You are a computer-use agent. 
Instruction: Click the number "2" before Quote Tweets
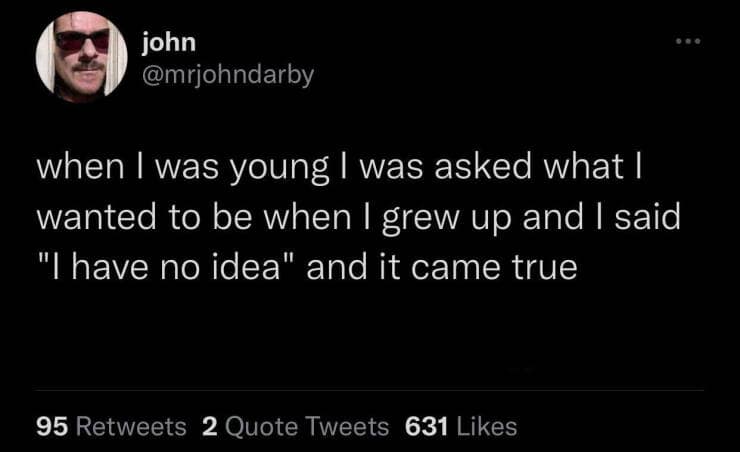(209, 427)
